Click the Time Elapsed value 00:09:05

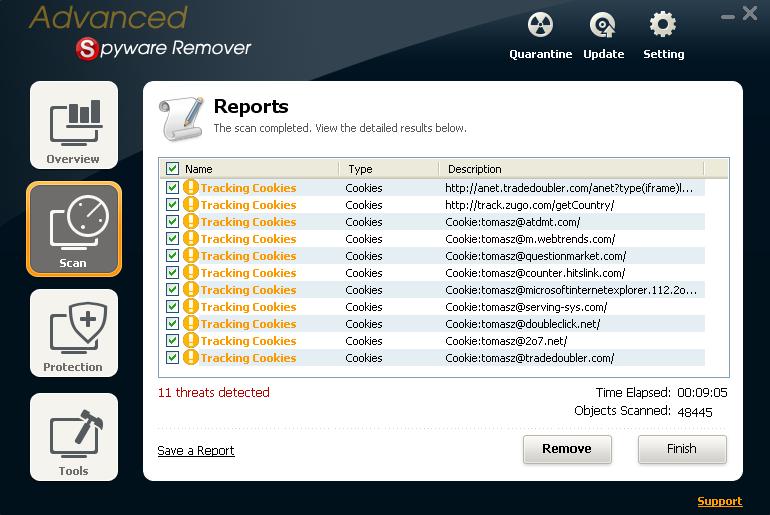(x=702, y=393)
